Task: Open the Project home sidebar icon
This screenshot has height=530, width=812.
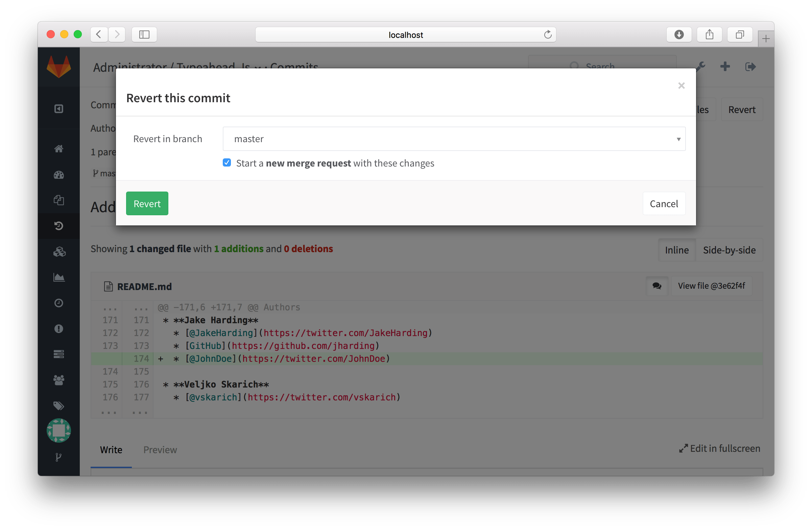Action: click(x=59, y=149)
